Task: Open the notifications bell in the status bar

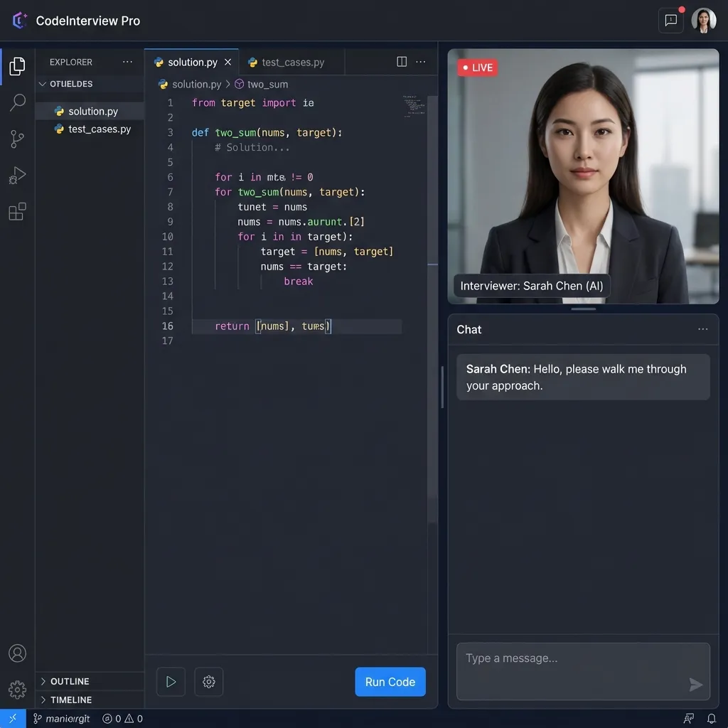Action: click(712, 718)
